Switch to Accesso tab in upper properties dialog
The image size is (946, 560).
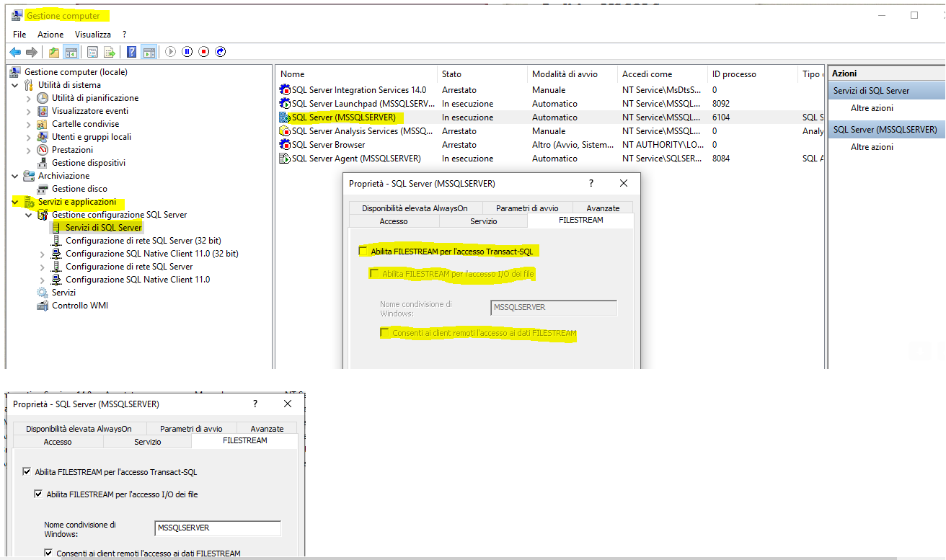[x=394, y=221]
